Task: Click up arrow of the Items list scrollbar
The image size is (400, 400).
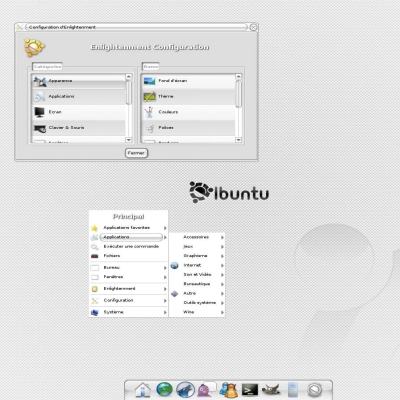Action: tap(238, 77)
